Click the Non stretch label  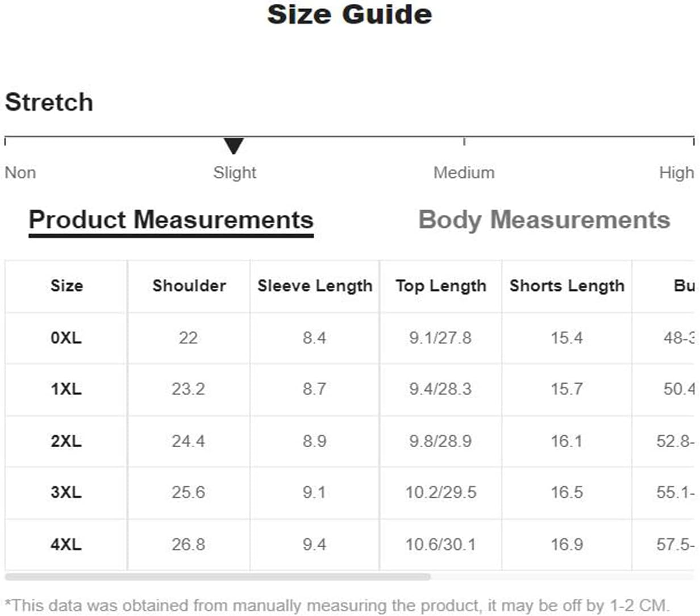click(20, 172)
